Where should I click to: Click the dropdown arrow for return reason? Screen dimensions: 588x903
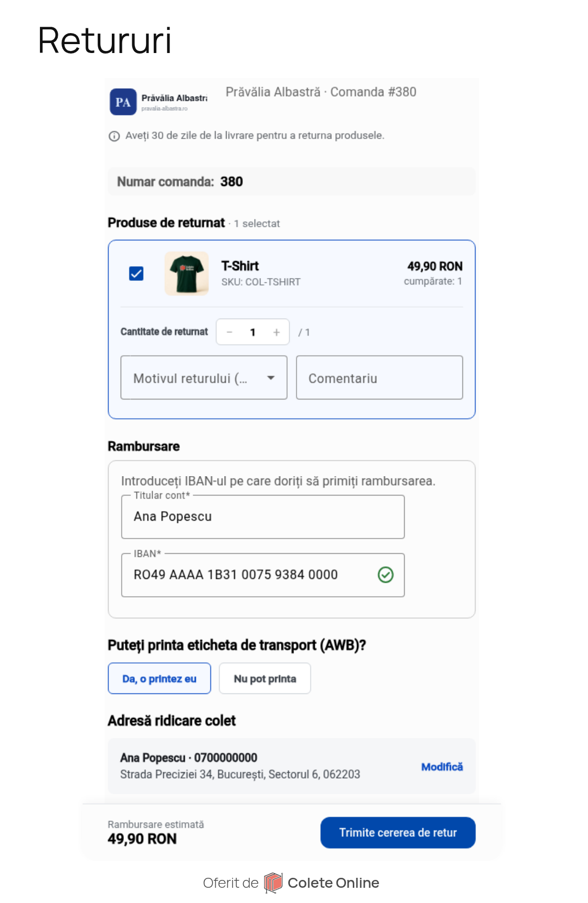pos(271,378)
